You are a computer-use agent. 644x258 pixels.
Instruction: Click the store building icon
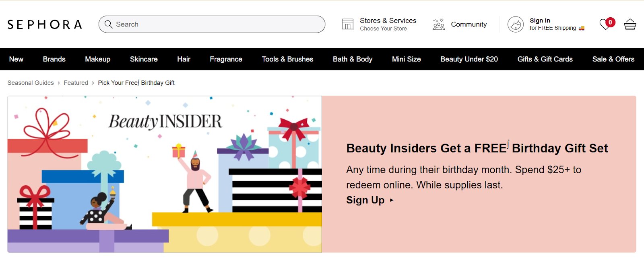(x=348, y=24)
